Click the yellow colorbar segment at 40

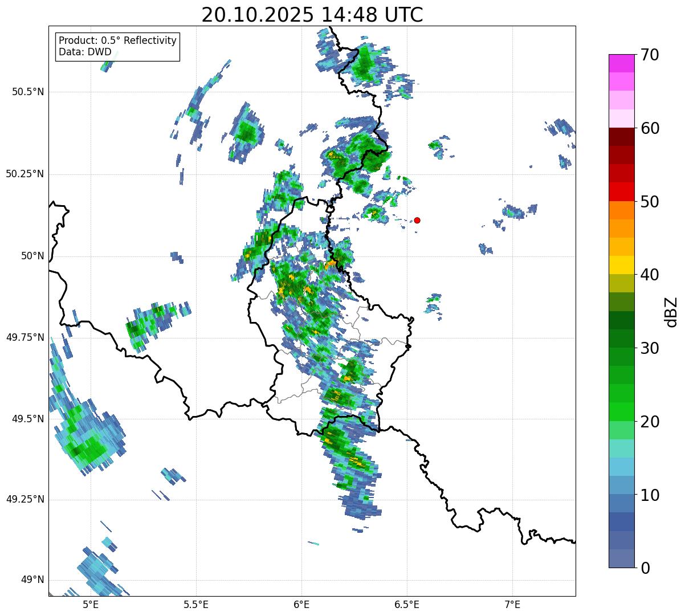[x=621, y=265]
